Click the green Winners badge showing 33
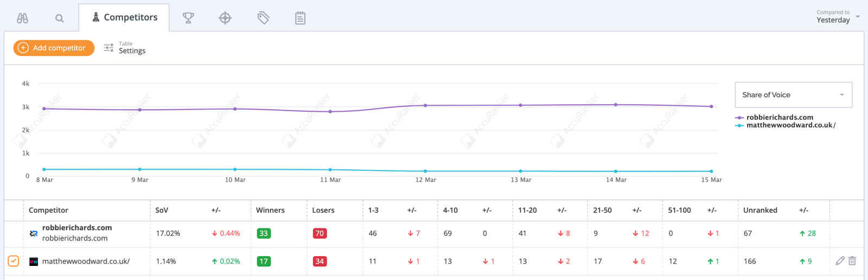 264,233
